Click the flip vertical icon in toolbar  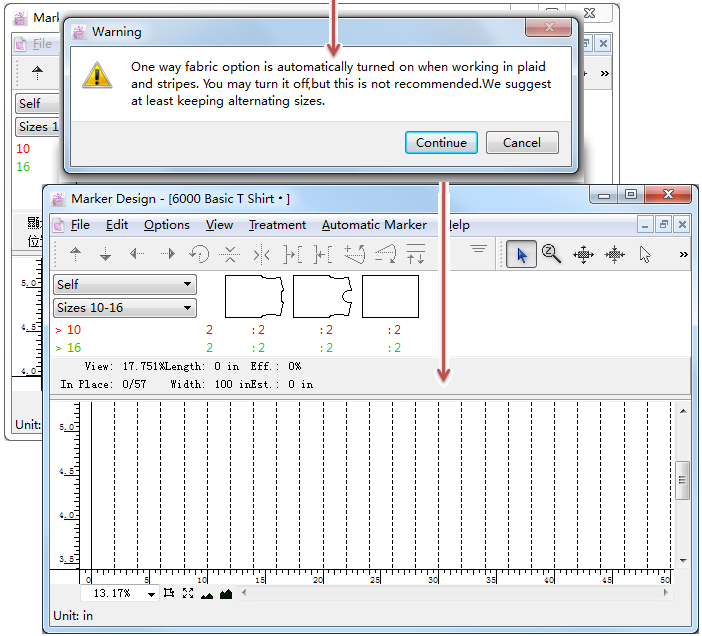click(229, 254)
